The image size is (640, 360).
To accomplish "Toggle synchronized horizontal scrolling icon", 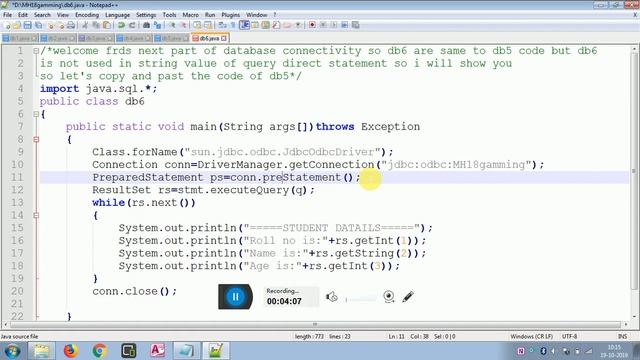I will (208, 25).
